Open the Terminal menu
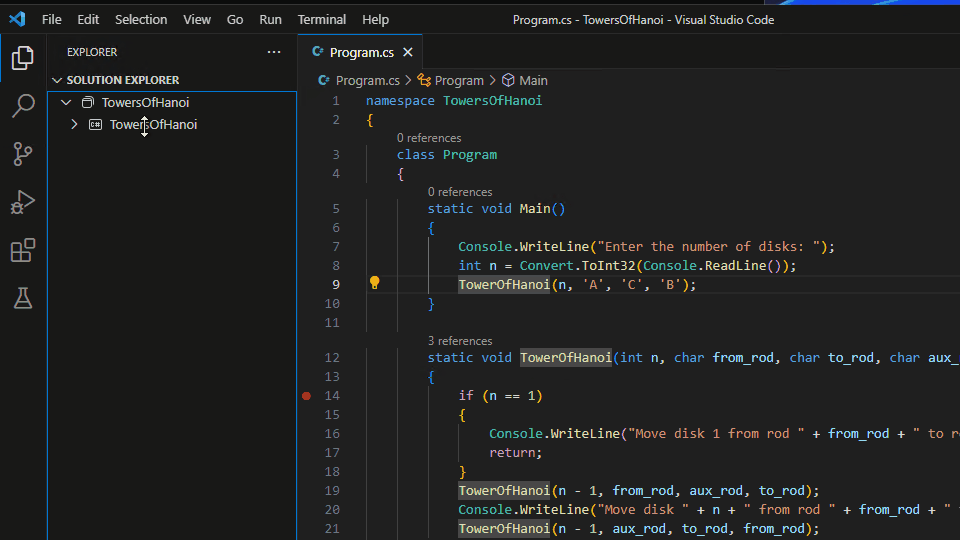The height and width of the screenshot is (540, 960). point(321,19)
